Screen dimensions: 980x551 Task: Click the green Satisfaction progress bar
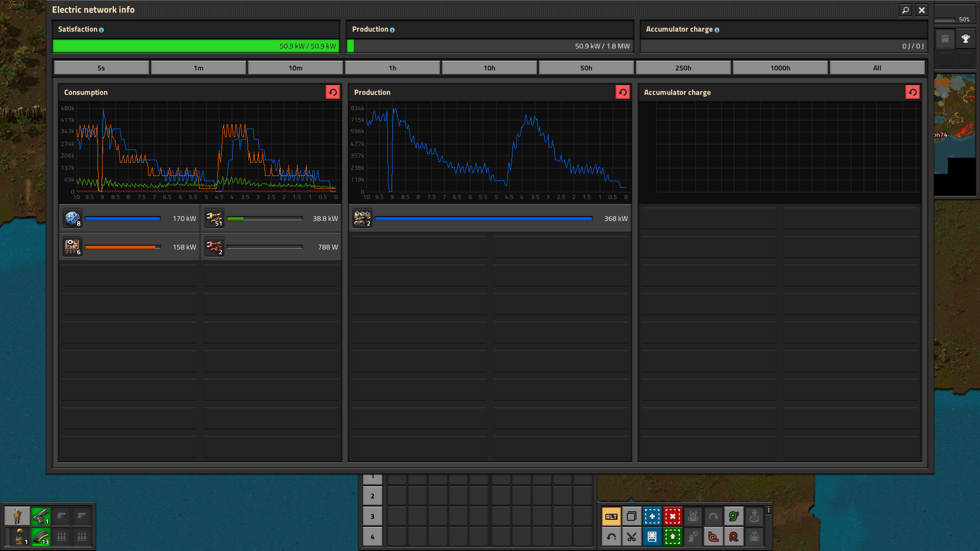[x=195, y=46]
